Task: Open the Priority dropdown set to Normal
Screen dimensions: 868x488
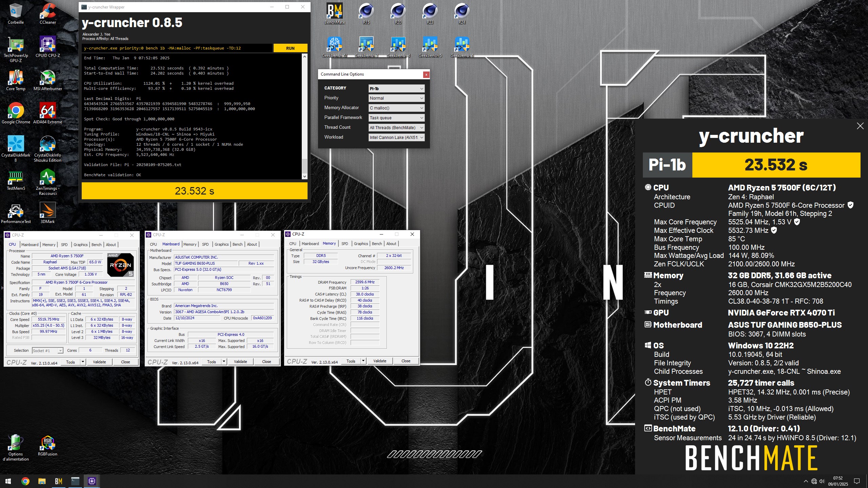Action: (396, 98)
